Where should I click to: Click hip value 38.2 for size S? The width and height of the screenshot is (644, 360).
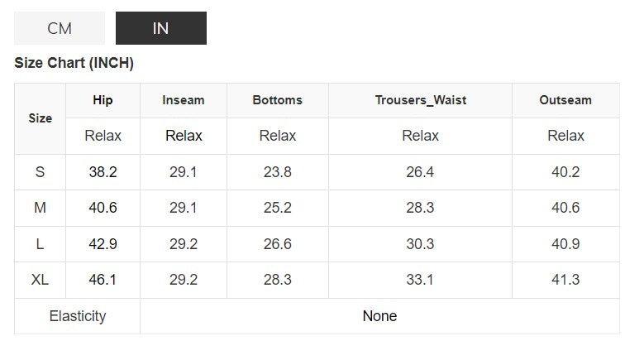pyautogui.click(x=103, y=172)
